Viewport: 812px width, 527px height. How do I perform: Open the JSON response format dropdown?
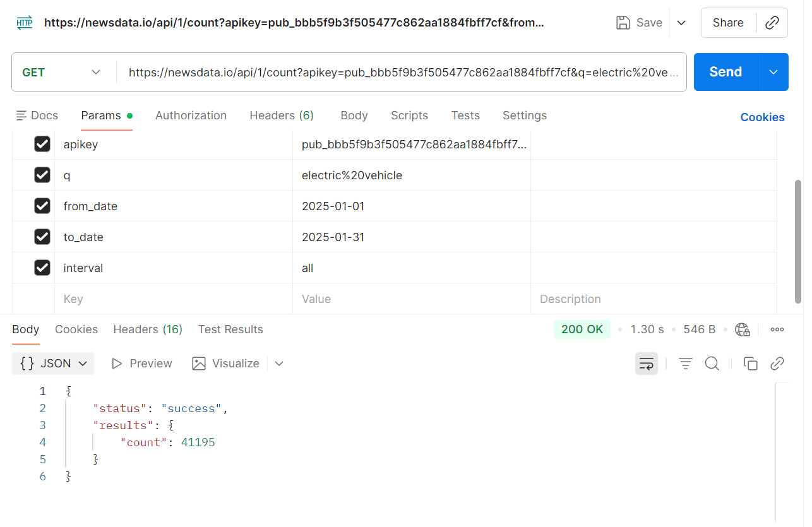click(52, 364)
